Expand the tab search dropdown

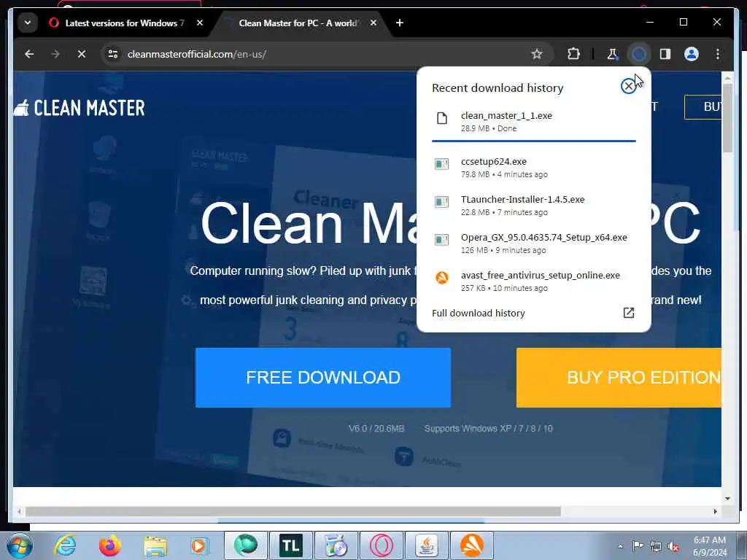coord(28,23)
